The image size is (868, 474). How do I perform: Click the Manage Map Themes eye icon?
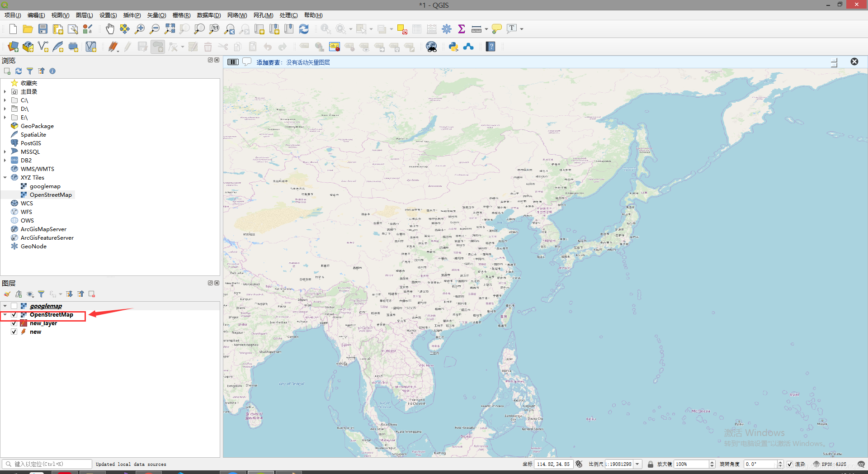point(30,294)
